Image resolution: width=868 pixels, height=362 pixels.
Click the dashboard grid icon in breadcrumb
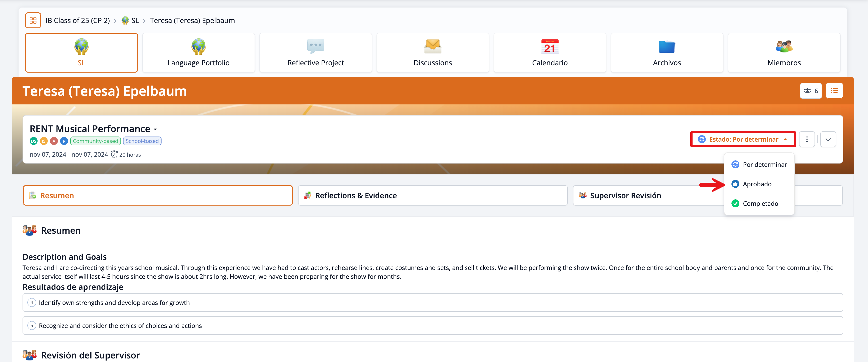(33, 20)
